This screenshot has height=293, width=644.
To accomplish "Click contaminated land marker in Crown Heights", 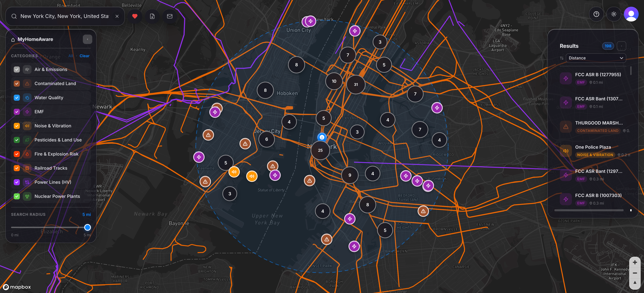I will click(x=423, y=211).
